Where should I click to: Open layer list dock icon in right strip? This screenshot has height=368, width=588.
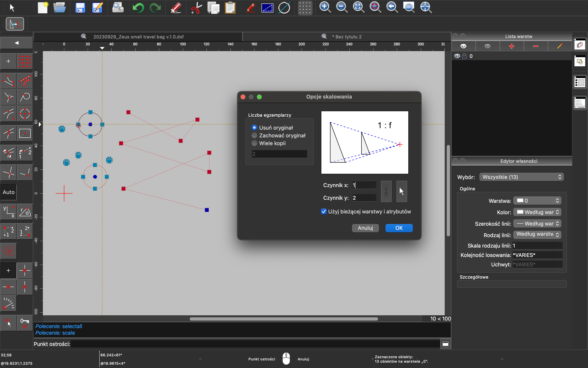[580, 45]
